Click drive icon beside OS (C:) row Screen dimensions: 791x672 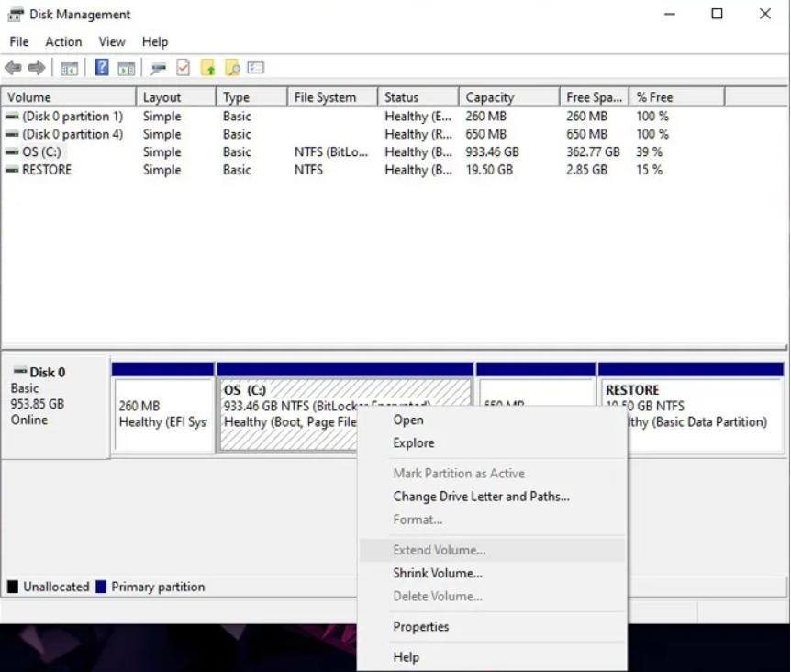tap(12, 151)
